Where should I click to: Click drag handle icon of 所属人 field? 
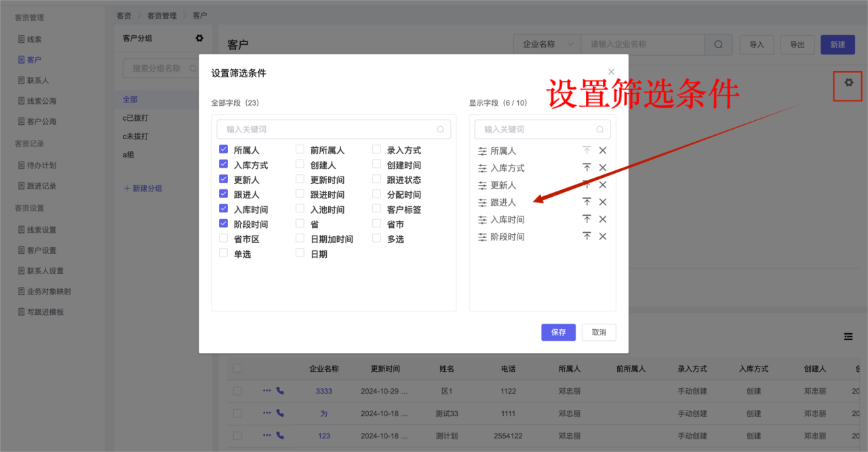click(482, 151)
